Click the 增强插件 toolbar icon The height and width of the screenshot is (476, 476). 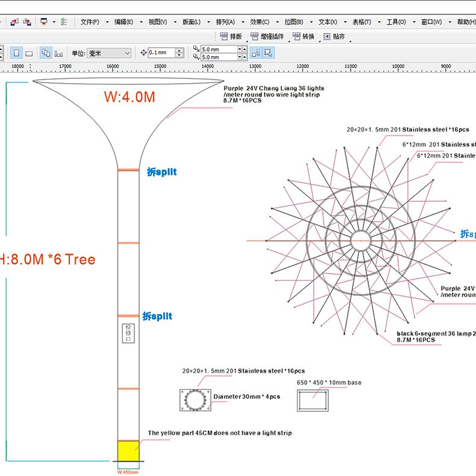tap(255, 36)
